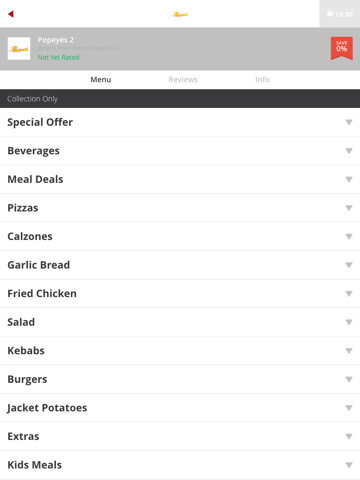Image resolution: width=360 pixels, height=480 pixels.
Task: Expand the Calzones dropdown arrow
Action: point(349,237)
